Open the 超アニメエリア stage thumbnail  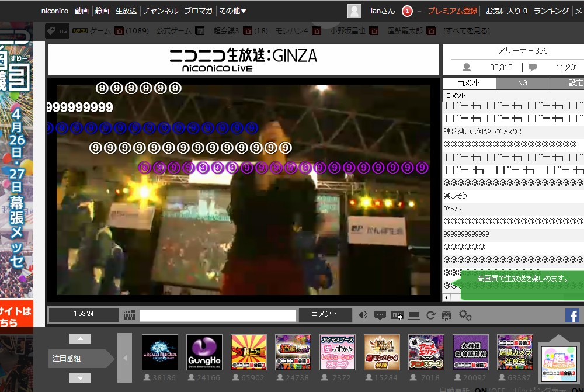coord(426,352)
